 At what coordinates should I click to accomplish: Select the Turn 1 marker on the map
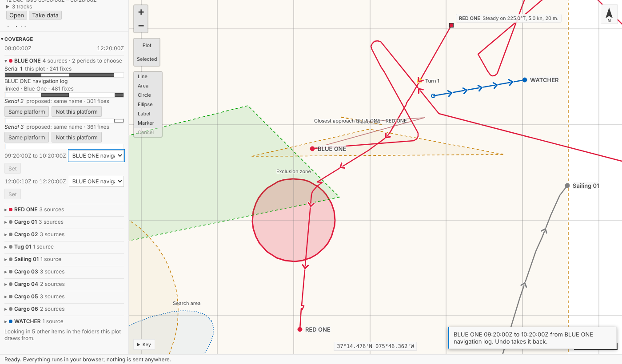(419, 81)
